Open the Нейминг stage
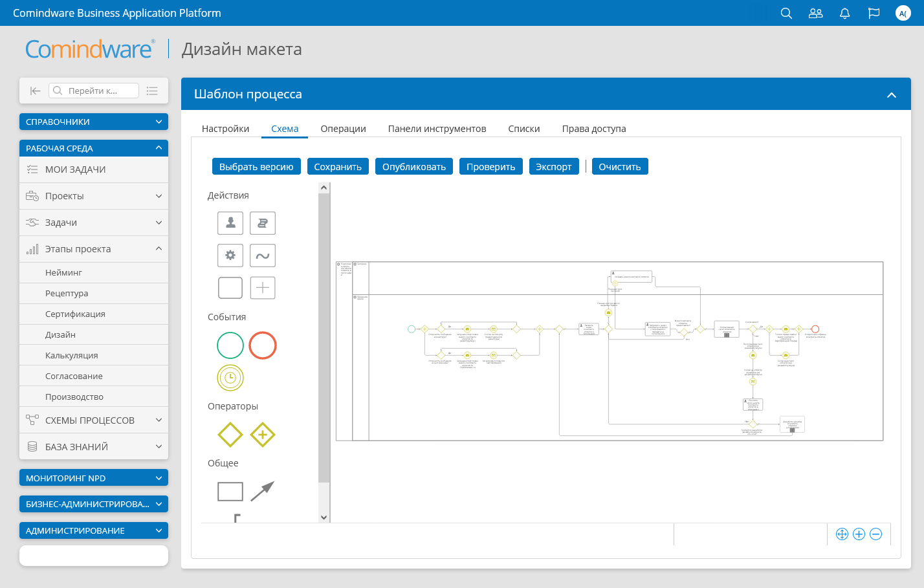 (x=94, y=272)
